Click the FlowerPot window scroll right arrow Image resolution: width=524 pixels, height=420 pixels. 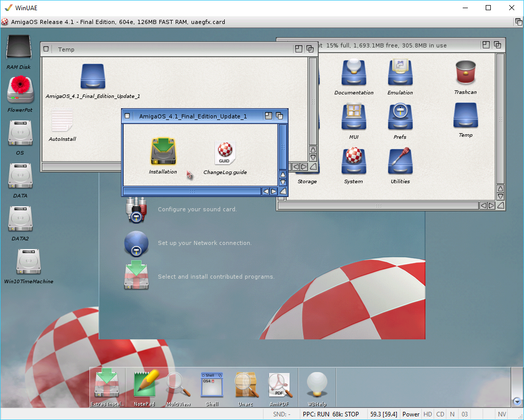click(x=491, y=206)
